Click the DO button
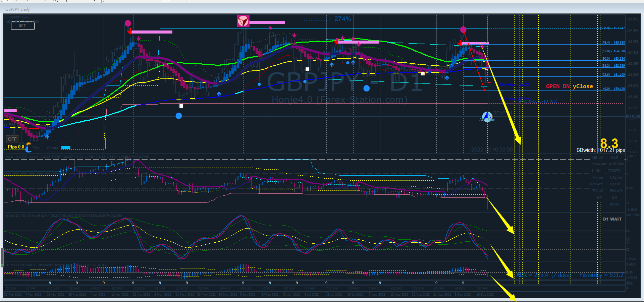Image resolution: width=644 pixels, height=302 pixels. pos(614,198)
